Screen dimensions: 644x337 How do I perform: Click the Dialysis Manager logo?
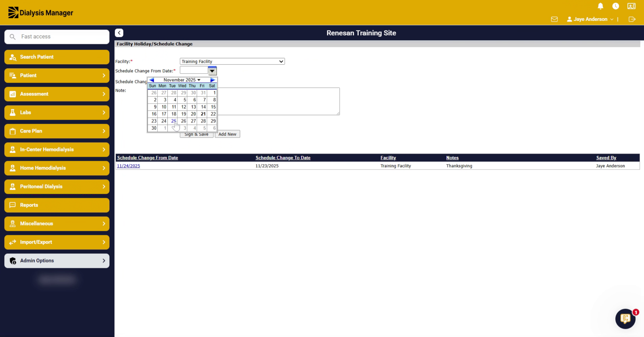pyautogui.click(x=41, y=13)
